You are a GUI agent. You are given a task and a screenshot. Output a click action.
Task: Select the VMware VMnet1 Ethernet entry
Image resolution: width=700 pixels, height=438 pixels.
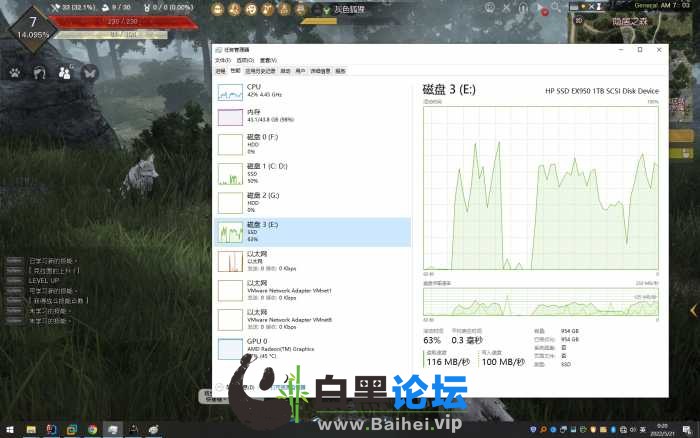pyautogui.click(x=313, y=290)
